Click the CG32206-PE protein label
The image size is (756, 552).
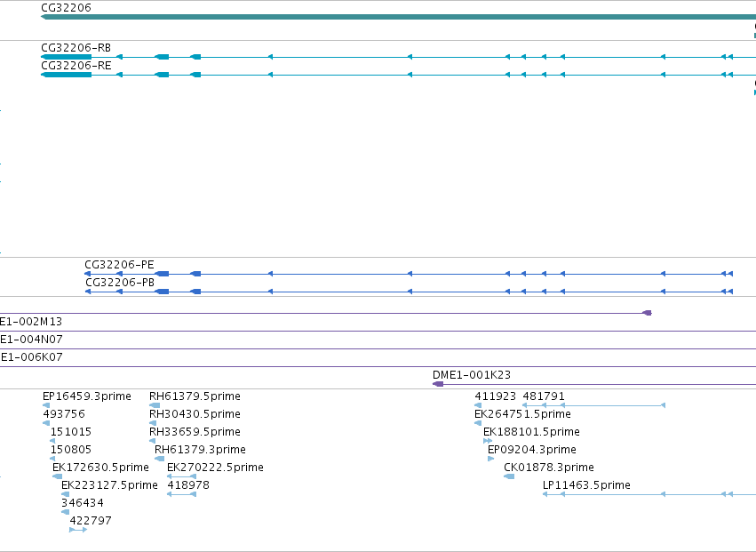pos(119,264)
